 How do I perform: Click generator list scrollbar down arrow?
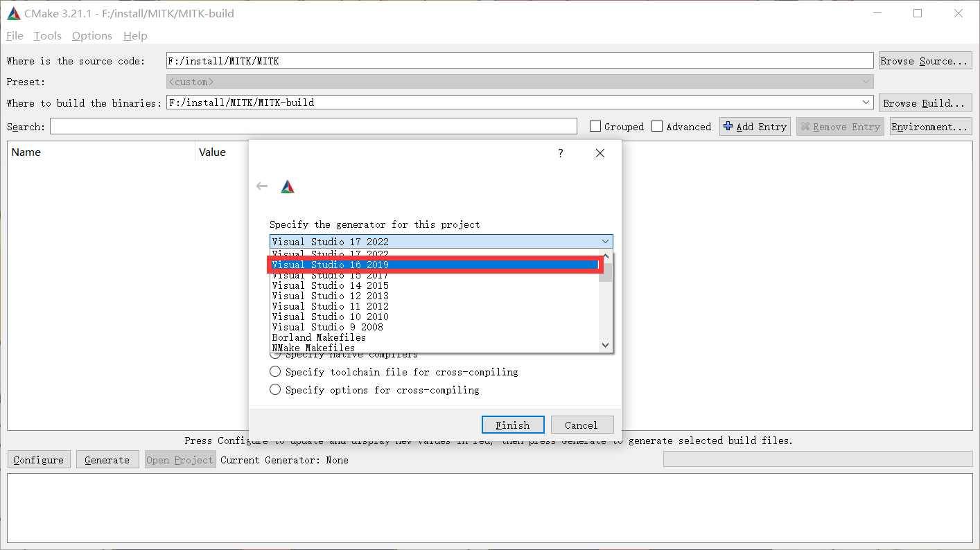[606, 345]
